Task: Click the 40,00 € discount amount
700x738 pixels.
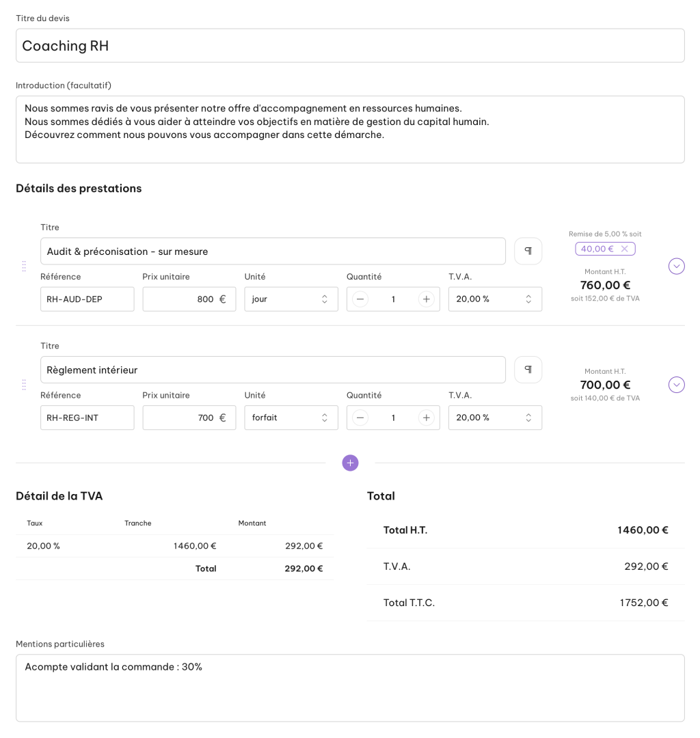Action: (x=597, y=249)
